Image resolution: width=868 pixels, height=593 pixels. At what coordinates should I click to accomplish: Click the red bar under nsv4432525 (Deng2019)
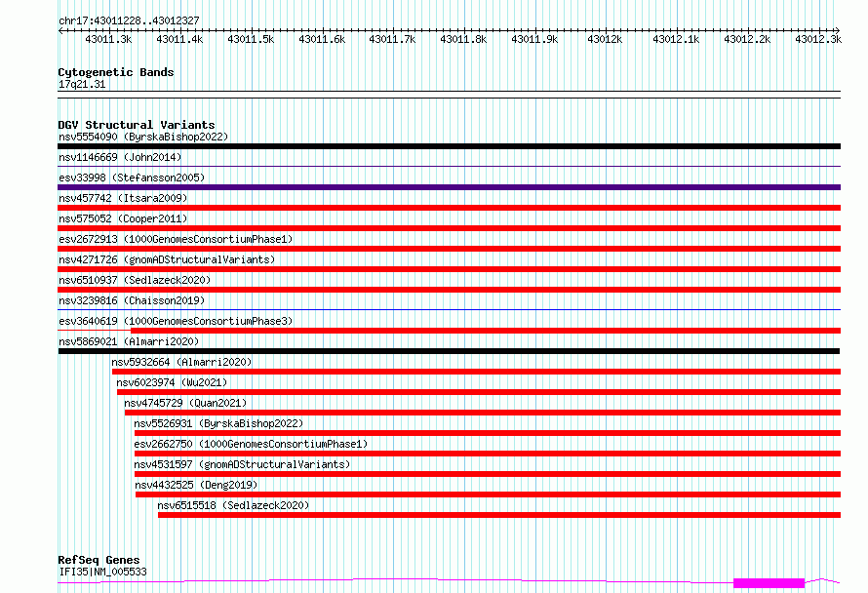[488, 494]
